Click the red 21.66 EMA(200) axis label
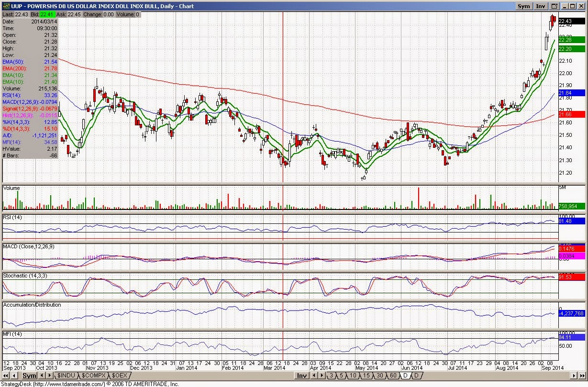 point(571,114)
